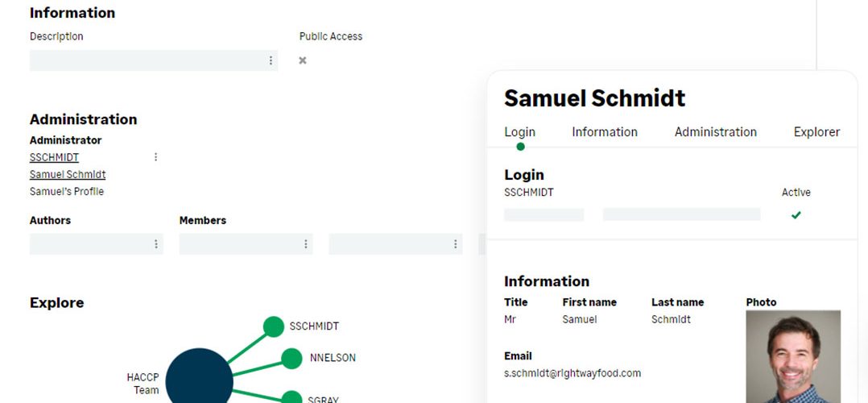Open the Members field options menu

(306, 244)
